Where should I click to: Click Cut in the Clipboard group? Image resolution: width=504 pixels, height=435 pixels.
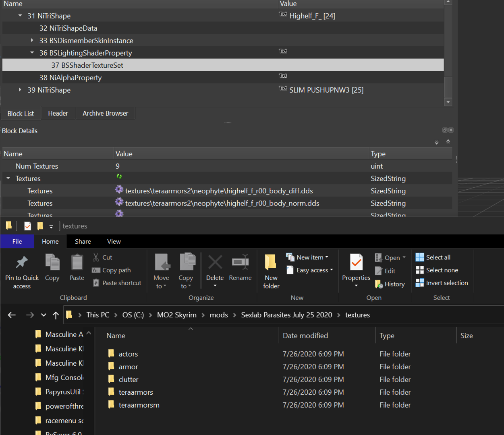pos(103,257)
